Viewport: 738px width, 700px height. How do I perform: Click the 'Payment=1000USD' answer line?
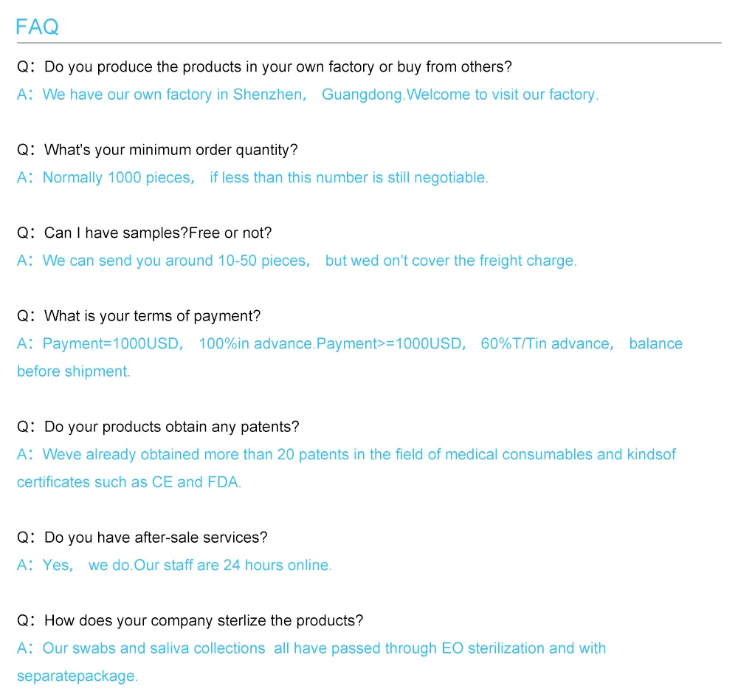(350, 343)
